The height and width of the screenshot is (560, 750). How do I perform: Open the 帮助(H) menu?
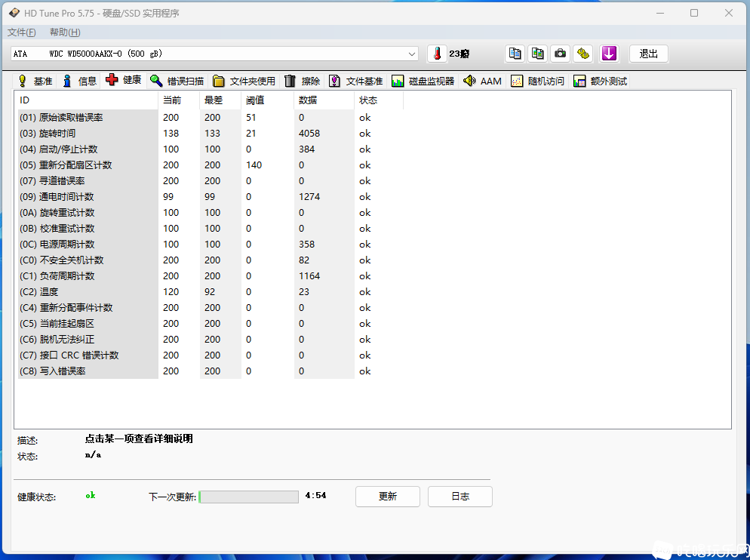coord(65,32)
